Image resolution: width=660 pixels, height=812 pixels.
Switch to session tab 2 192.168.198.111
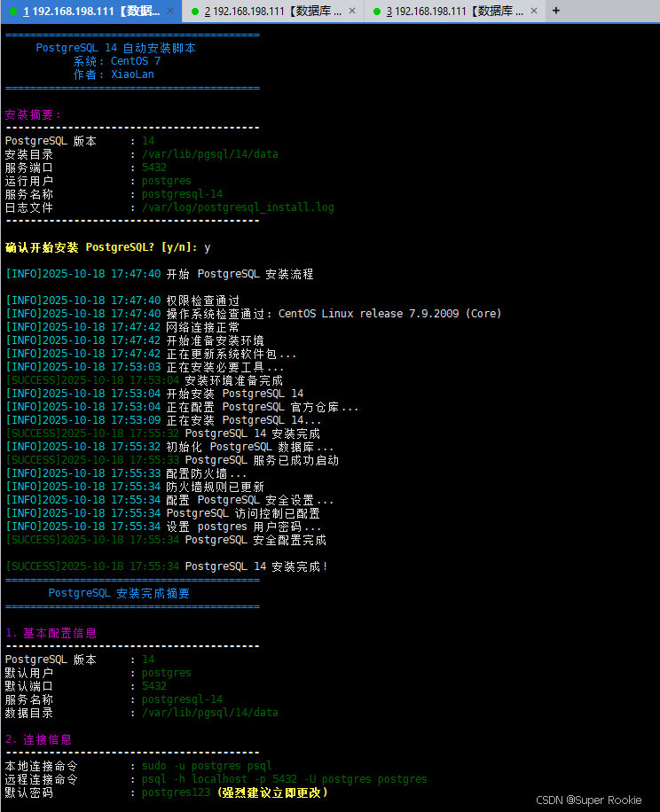(x=272, y=11)
